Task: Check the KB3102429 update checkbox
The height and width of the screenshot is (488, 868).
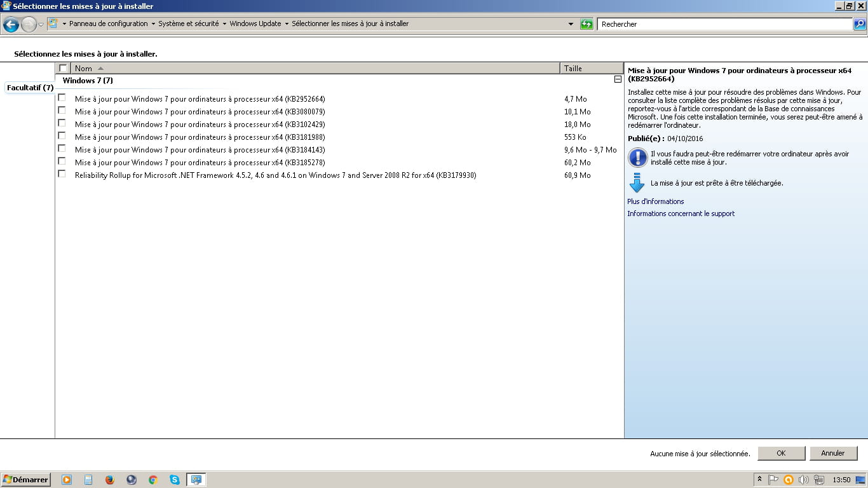Action: pyautogui.click(x=62, y=123)
